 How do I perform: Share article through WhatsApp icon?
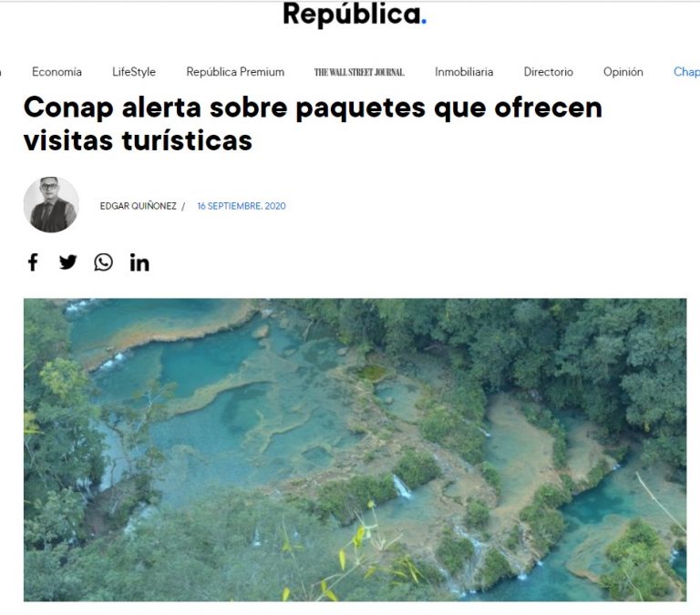click(103, 262)
